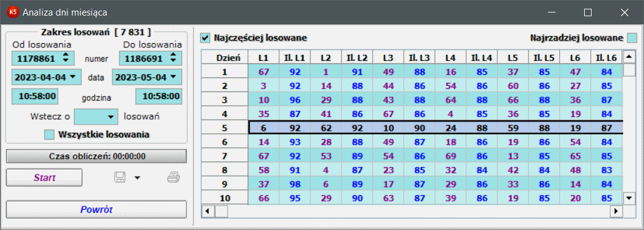Click the L2 column header
This screenshot has width=644, height=230.
[325, 58]
